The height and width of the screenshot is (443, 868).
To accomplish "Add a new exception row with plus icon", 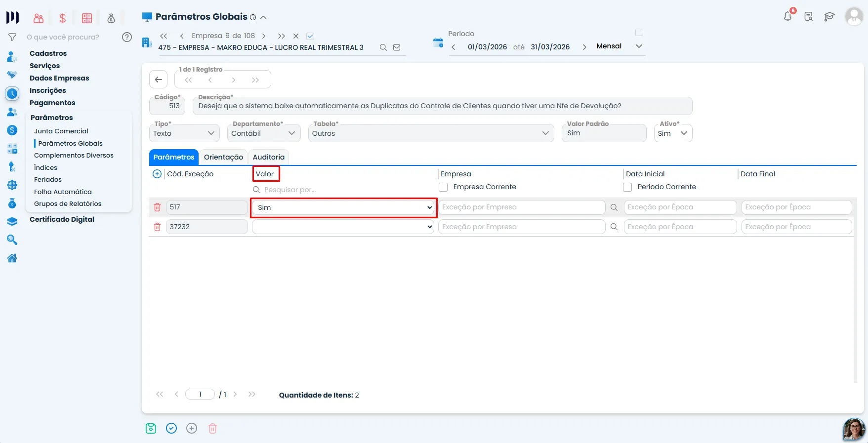I will (157, 174).
